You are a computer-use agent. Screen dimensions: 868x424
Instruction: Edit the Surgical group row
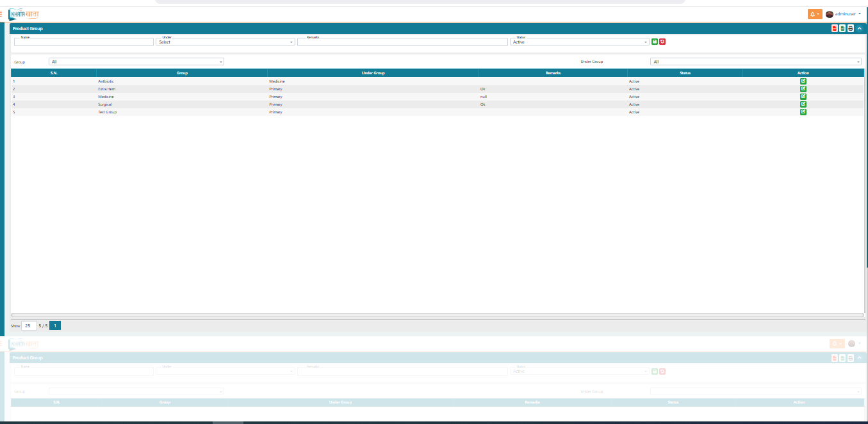[x=803, y=104]
